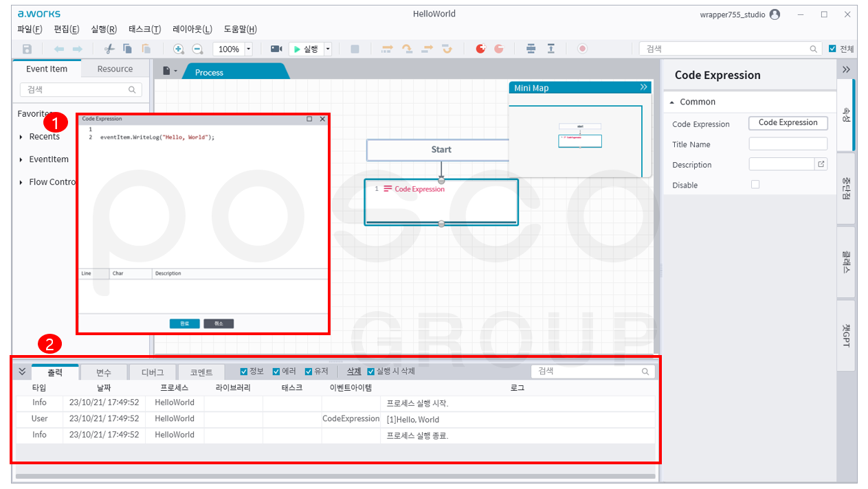
Task: Click the save disk icon in toolbar
Action: coord(27,49)
